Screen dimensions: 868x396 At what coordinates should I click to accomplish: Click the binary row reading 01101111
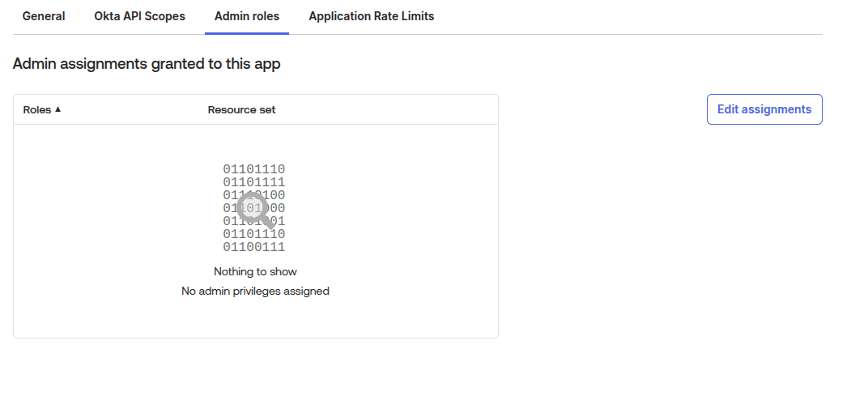(254, 182)
